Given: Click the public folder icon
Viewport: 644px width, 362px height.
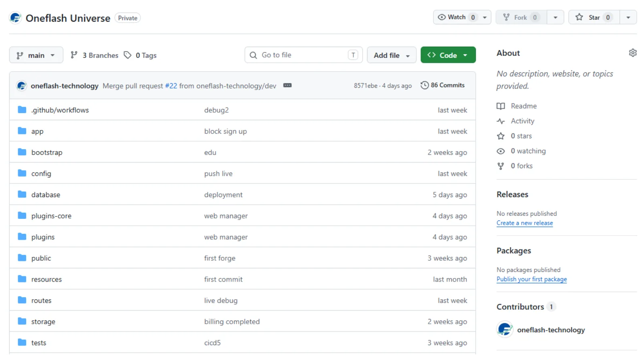Looking at the screenshot, I should [x=22, y=258].
